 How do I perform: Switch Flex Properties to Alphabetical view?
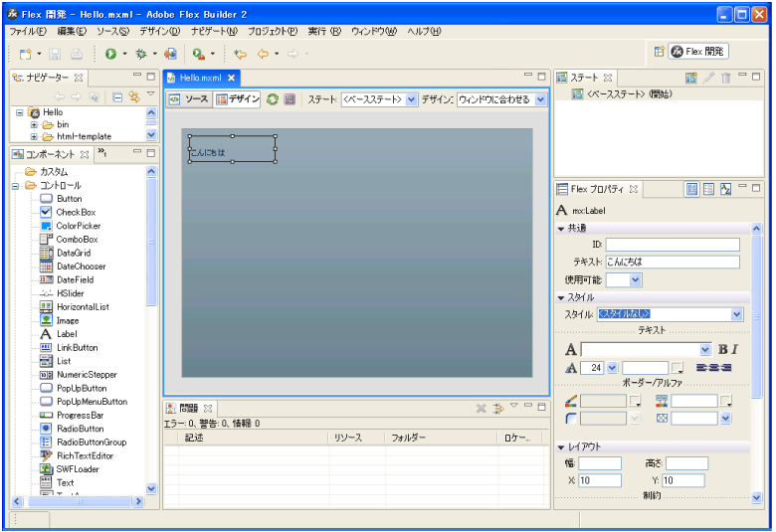pyautogui.click(x=725, y=189)
